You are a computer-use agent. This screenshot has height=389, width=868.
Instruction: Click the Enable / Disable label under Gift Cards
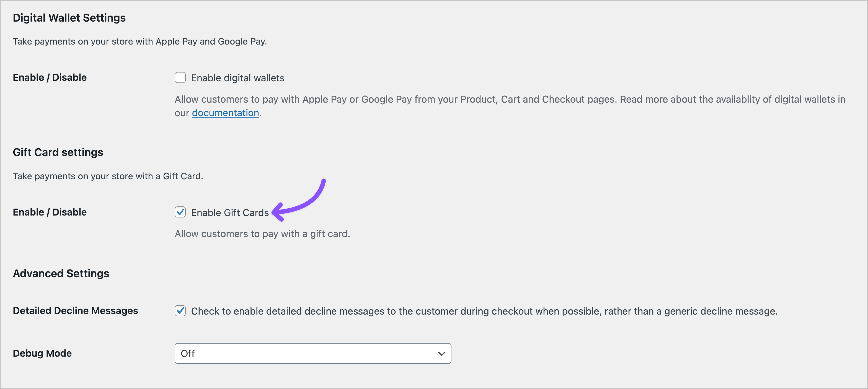[50, 212]
